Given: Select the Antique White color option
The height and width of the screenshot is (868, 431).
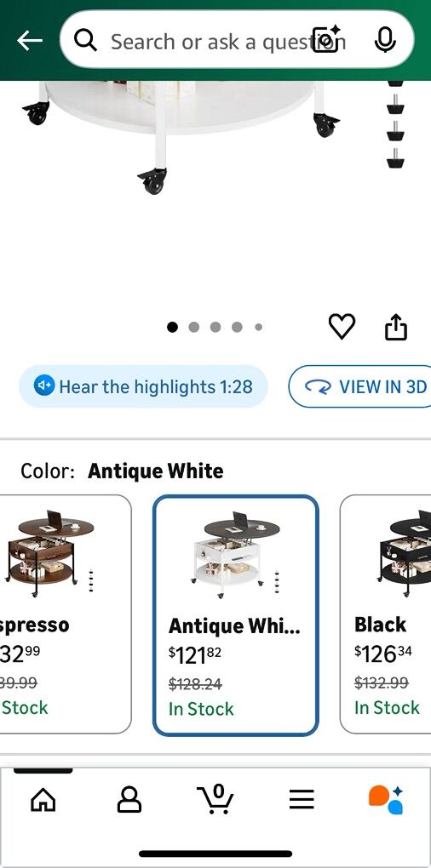Looking at the screenshot, I should click(235, 615).
